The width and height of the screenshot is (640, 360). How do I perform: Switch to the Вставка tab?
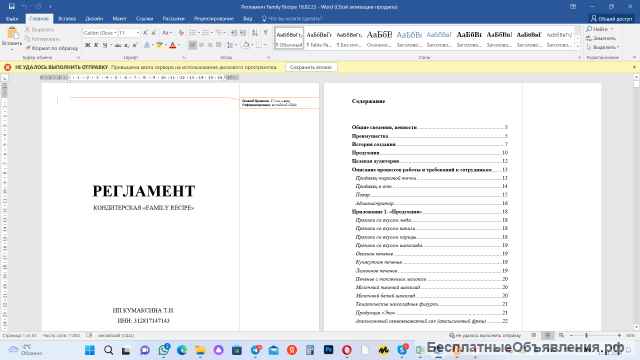point(67,19)
